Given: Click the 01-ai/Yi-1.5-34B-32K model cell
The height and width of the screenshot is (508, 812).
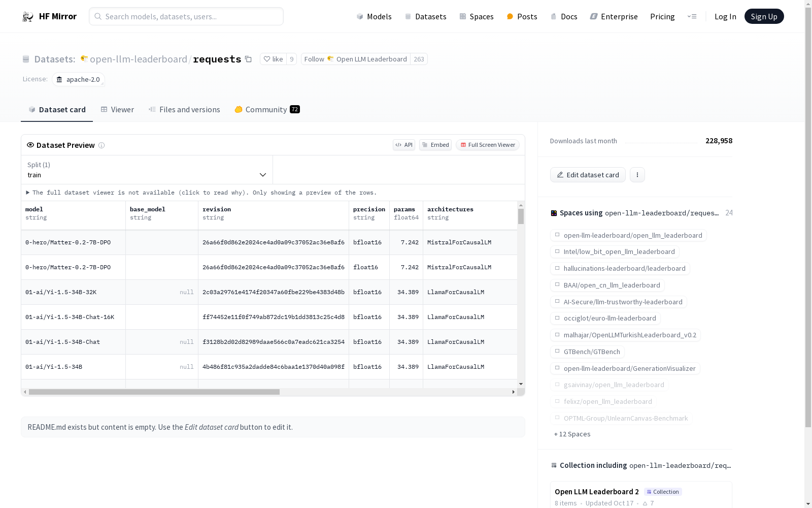Looking at the screenshot, I should [x=74, y=292].
